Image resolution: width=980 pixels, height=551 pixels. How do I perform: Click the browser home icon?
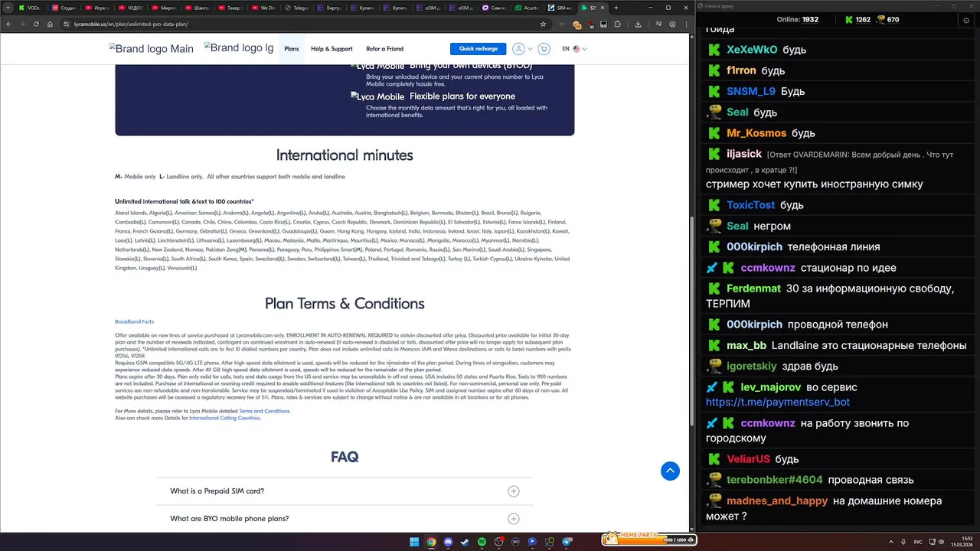(x=49, y=24)
